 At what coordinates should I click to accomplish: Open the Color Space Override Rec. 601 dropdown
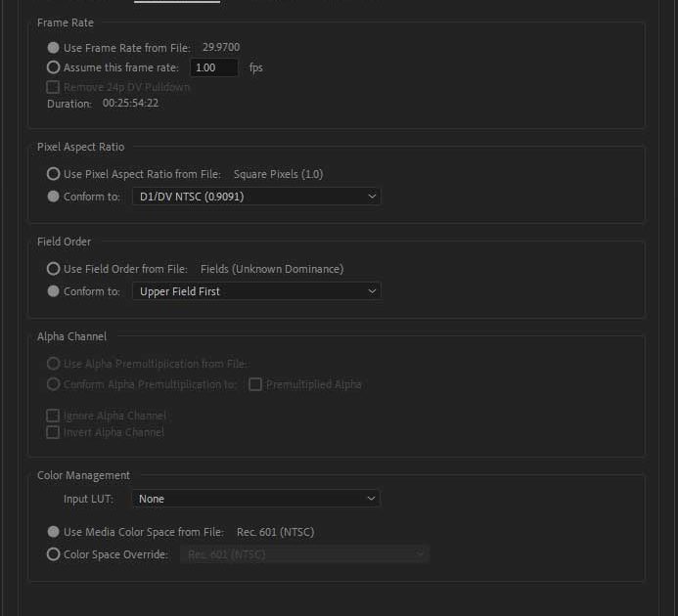click(303, 554)
